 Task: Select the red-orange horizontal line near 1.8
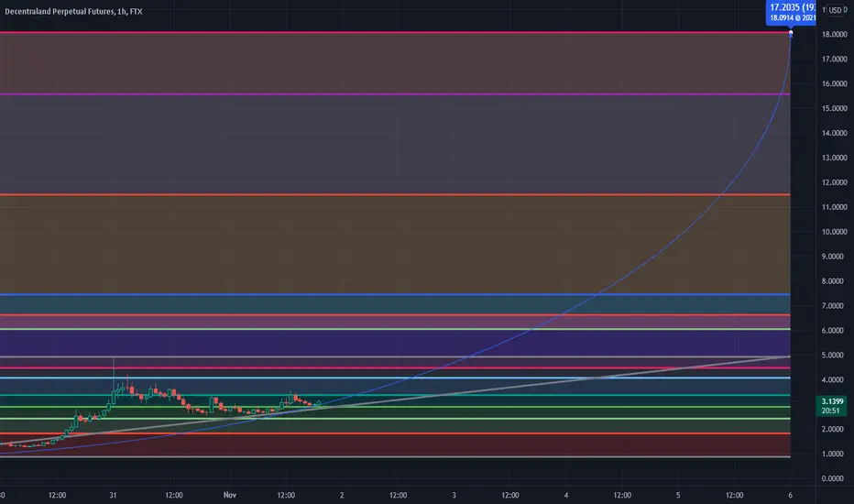[395, 433]
